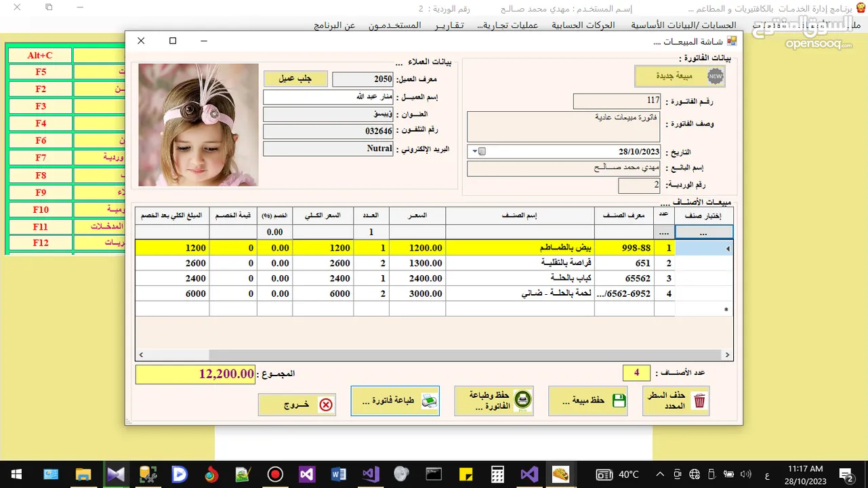This screenshot has width=868, height=488.
Task: Click the horizontal scrollbar right arrow in grid
Action: [728, 355]
